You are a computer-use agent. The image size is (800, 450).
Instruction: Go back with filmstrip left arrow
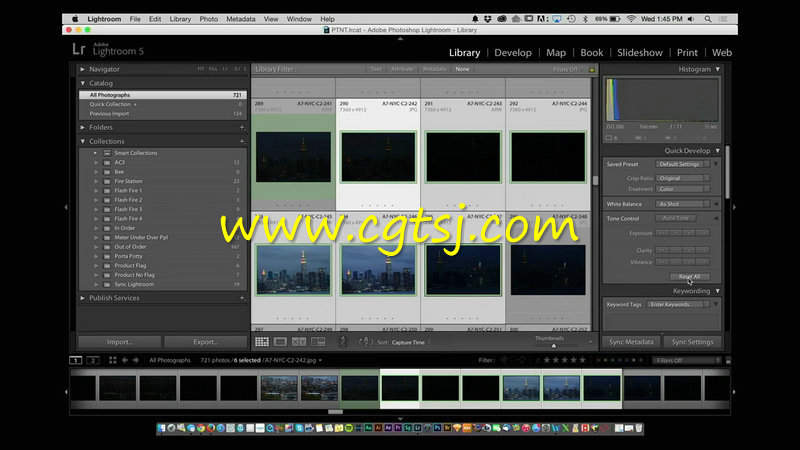124,360
